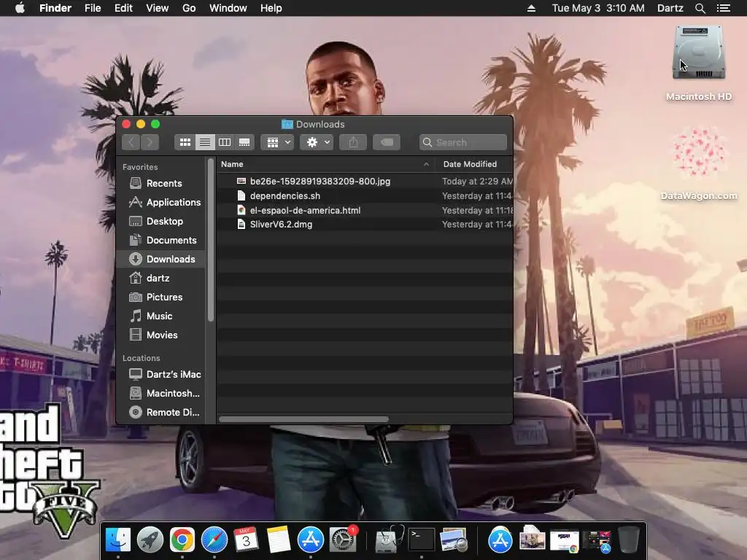The image size is (747, 560).
Task: Sort by the Date Modified column header
Action: click(x=470, y=164)
